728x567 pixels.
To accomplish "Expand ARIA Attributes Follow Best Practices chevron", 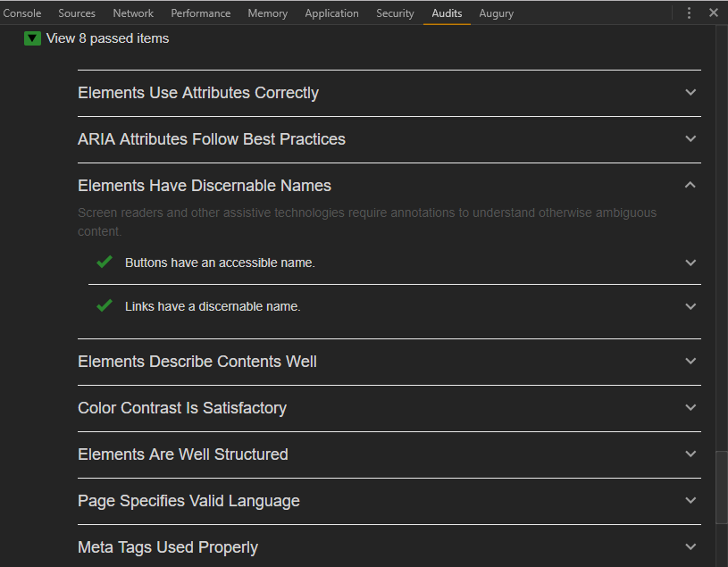I will (x=690, y=138).
